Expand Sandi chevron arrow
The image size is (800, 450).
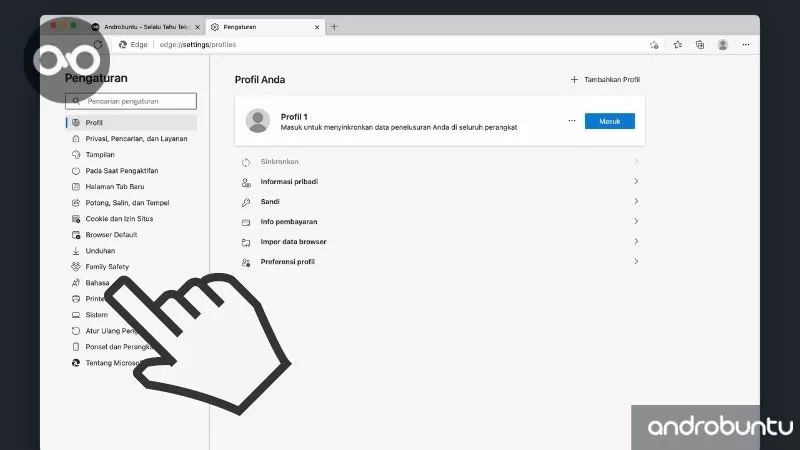[x=636, y=201]
